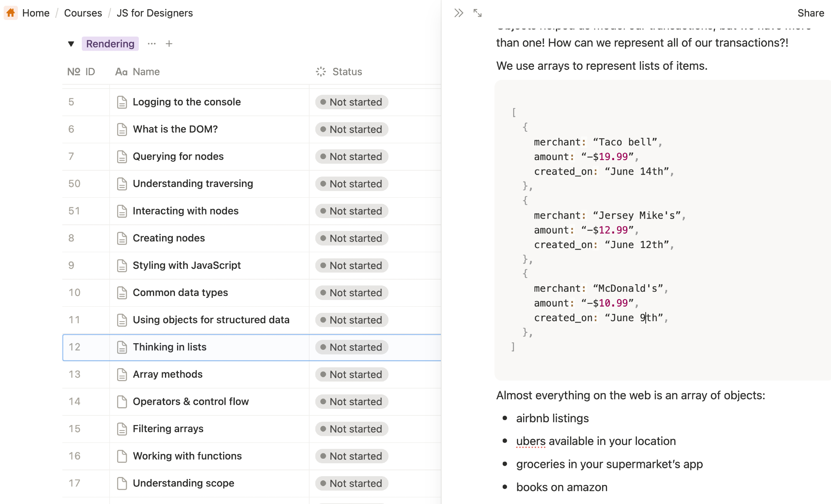
Task: Change the Not started status of Creating nodes
Action: (352, 238)
